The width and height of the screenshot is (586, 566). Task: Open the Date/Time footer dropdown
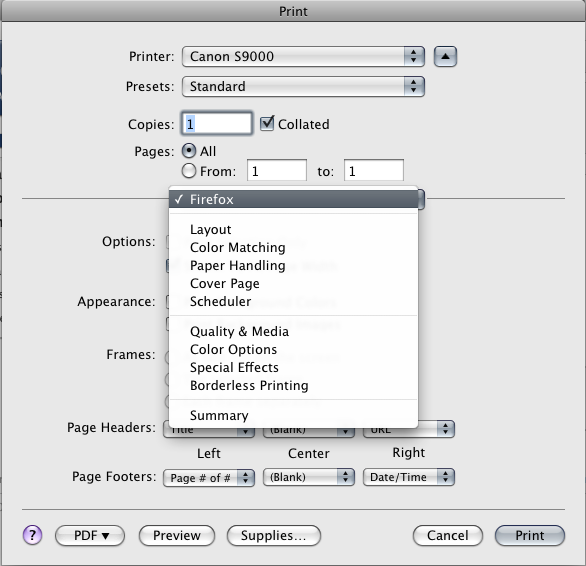(x=408, y=477)
